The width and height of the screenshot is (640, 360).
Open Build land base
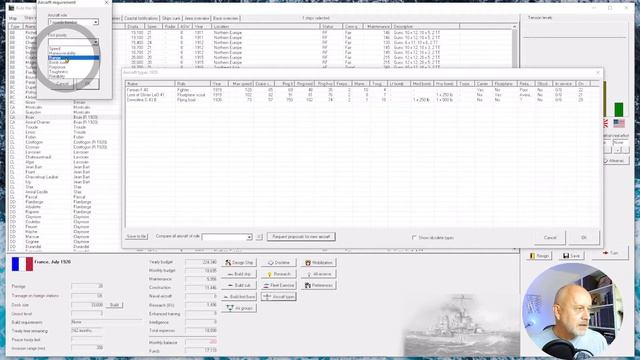tap(239, 297)
